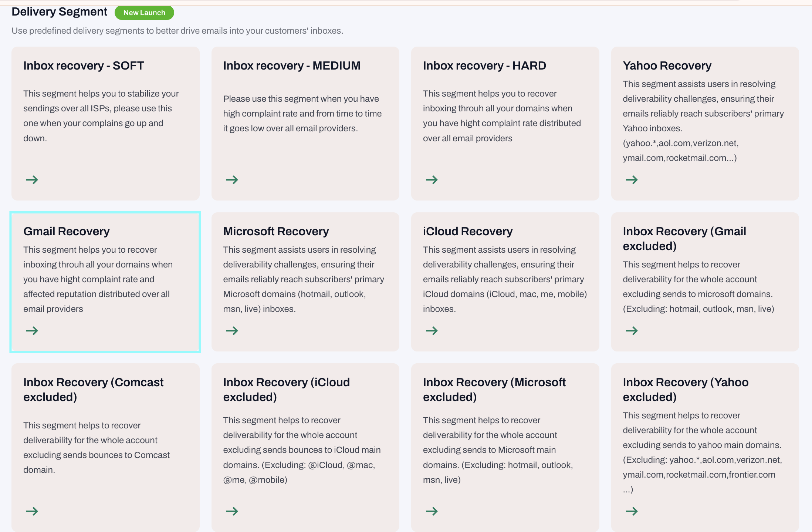The width and height of the screenshot is (812, 532).
Task: Click '(yahoo.*,aol.com,verizon.net,' domain list in Yahoo Recovery
Action: (681, 143)
